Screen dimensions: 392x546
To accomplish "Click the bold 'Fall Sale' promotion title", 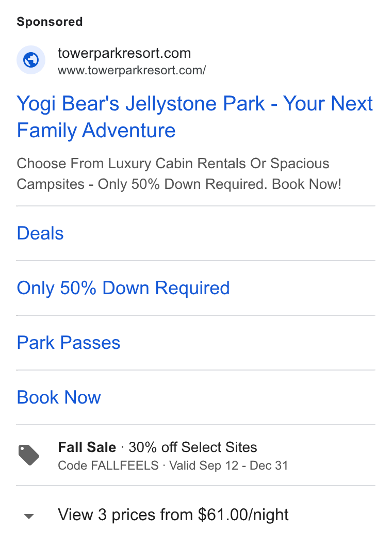I will point(87,447).
